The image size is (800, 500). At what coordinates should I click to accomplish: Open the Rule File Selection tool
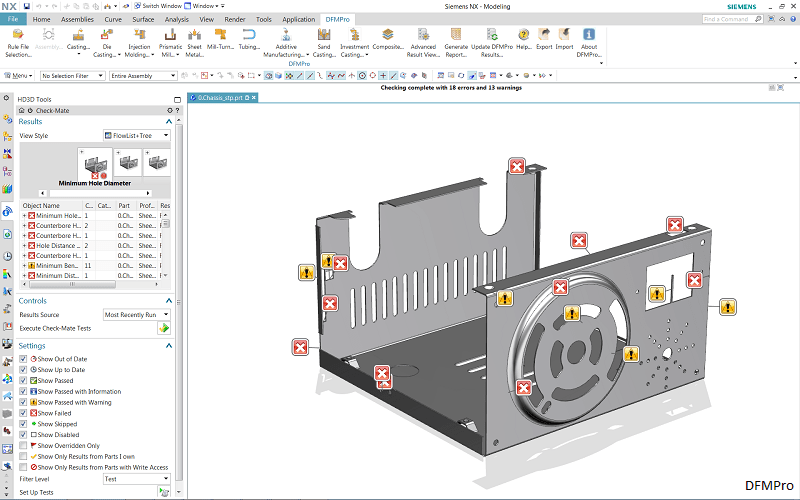(x=19, y=42)
